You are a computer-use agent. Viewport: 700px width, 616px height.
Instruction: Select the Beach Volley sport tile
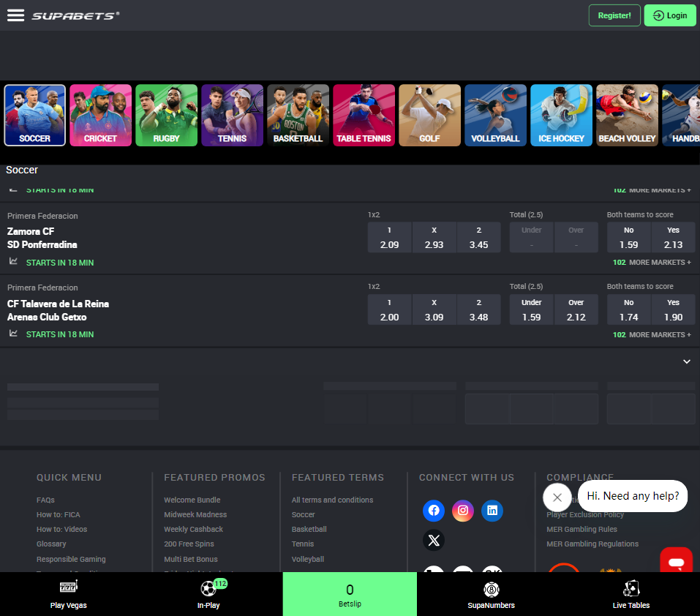(x=628, y=115)
